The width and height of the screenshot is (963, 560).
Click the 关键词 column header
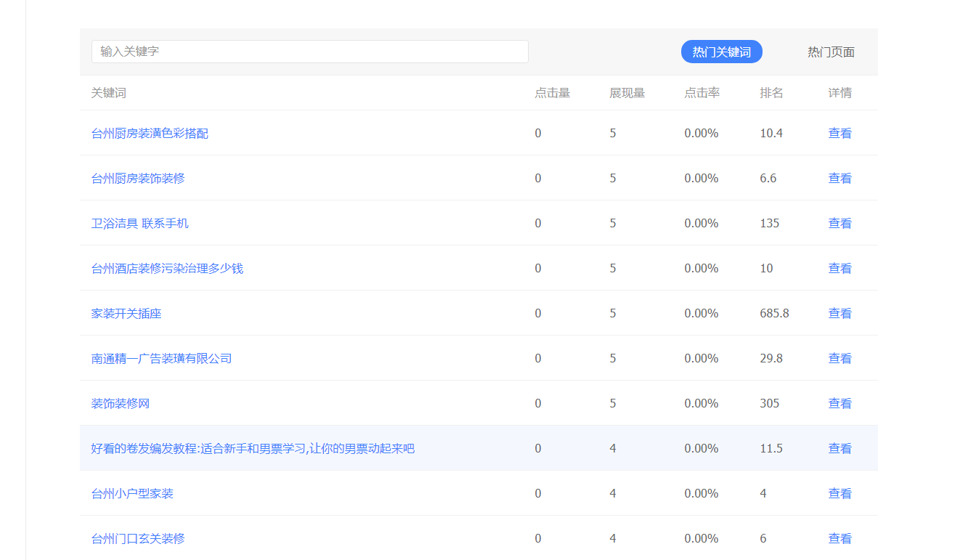108,92
